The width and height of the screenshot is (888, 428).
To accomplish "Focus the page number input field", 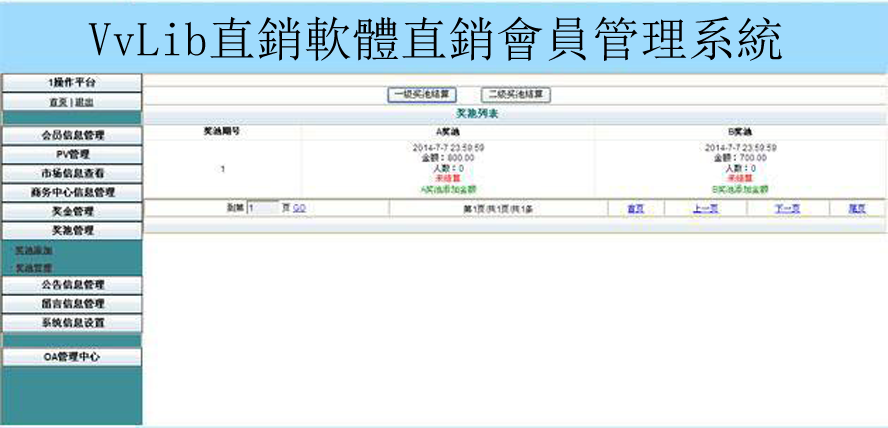I will 263,208.
